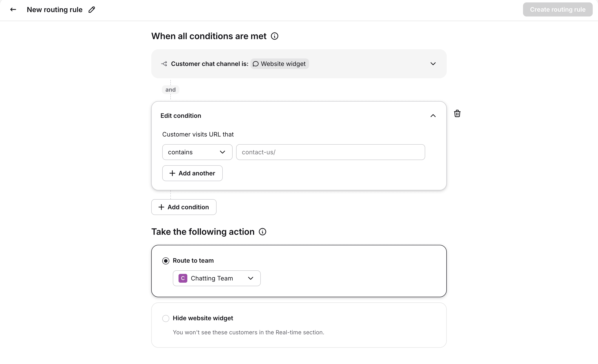Click the chat bubble icon in Website widget tag
Screen dimensions: 598x364
(x=255, y=64)
